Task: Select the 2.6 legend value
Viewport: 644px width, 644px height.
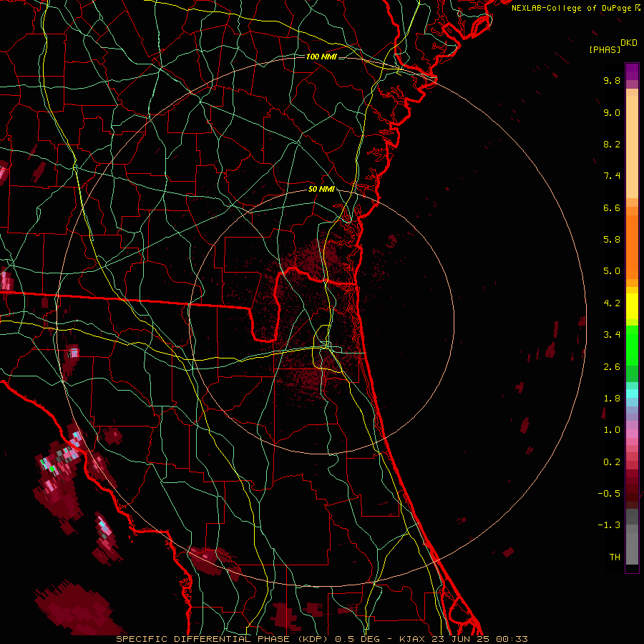Action: pyautogui.click(x=612, y=367)
